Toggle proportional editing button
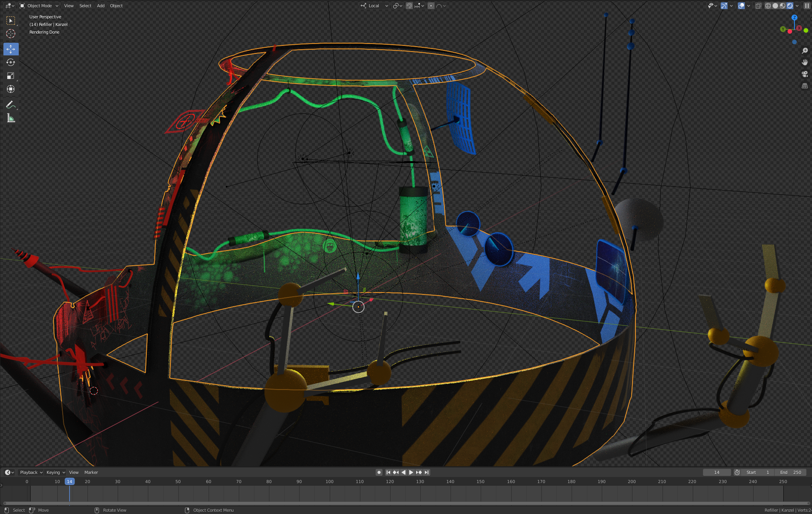This screenshot has width=812, height=514. [431, 6]
